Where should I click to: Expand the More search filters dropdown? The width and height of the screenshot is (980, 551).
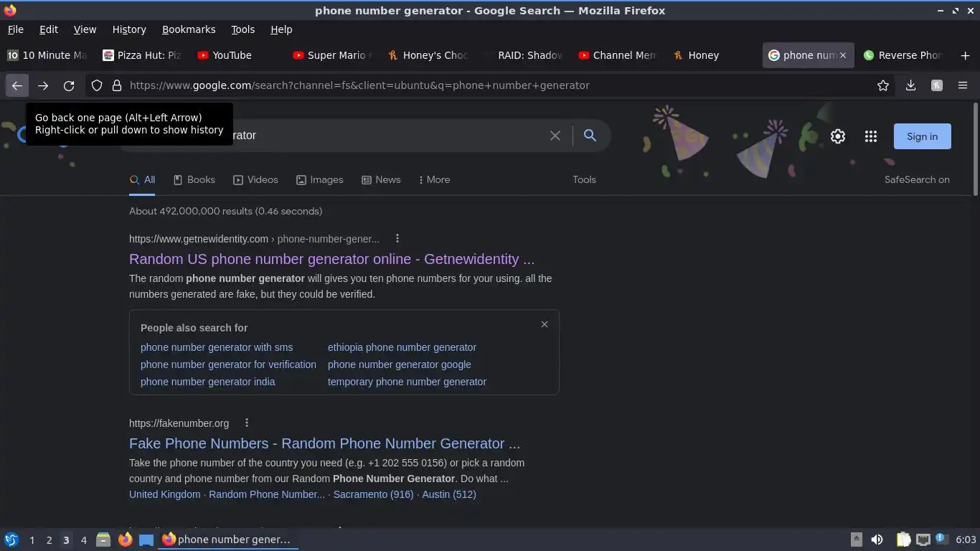pos(435,179)
